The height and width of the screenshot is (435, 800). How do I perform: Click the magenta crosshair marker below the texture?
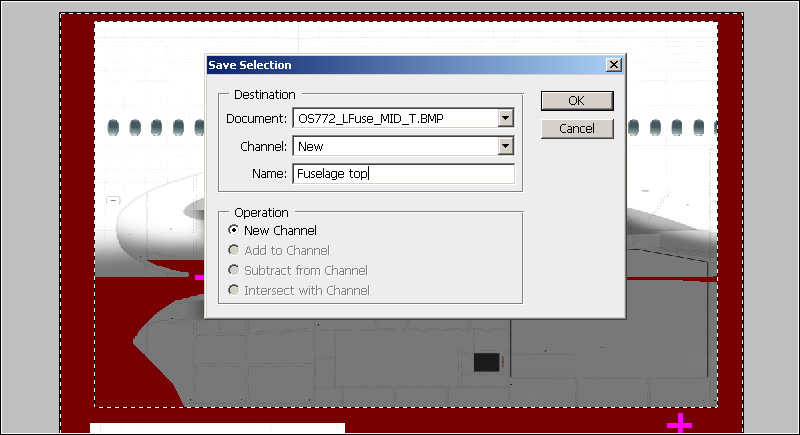click(679, 424)
